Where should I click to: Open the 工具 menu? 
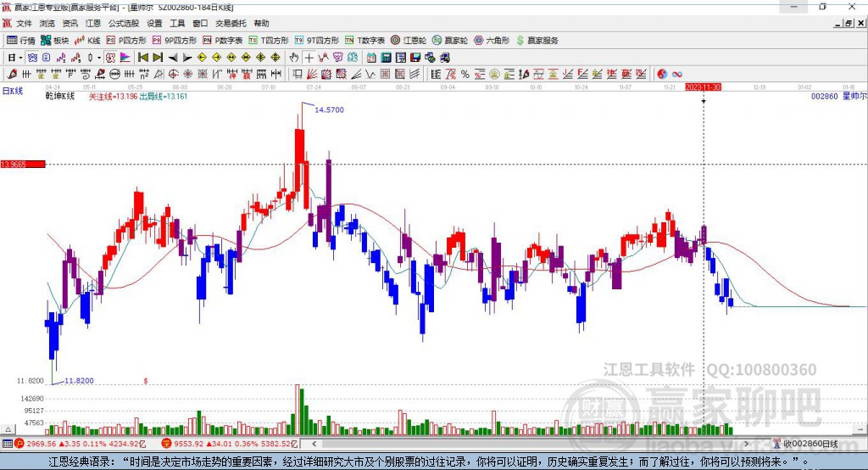(x=177, y=23)
